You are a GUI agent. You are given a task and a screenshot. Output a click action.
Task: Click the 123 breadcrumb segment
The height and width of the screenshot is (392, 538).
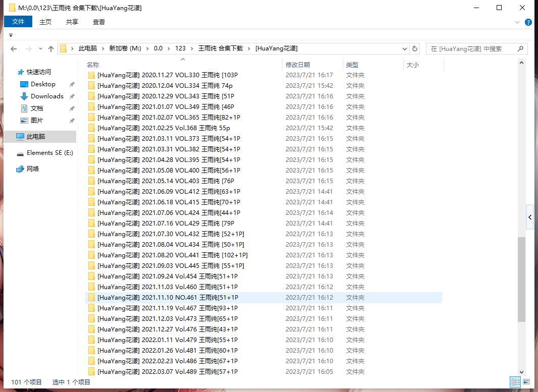tap(180, 48)
